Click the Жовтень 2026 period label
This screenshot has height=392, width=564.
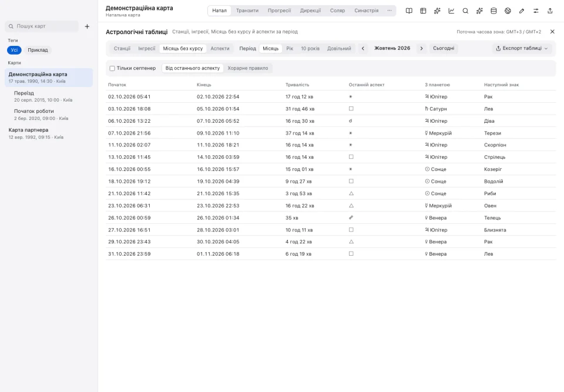[392, 48]
